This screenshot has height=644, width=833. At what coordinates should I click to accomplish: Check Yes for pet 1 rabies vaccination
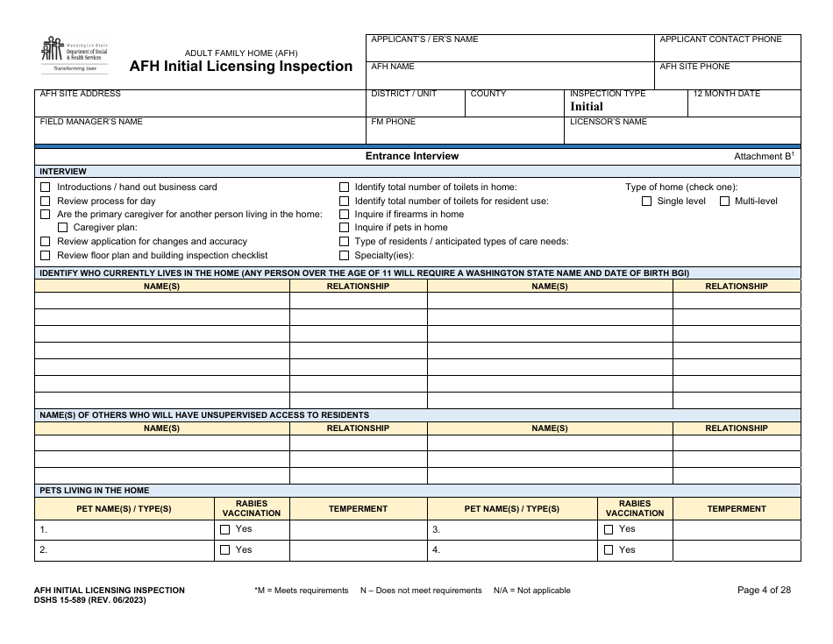(225, 528)
